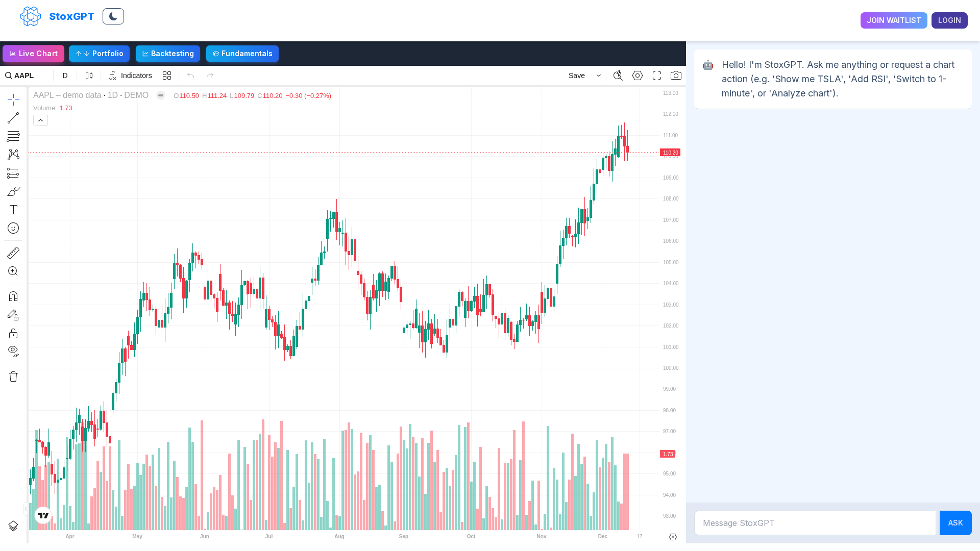Select the trend line drawing tool

(13, 118)
